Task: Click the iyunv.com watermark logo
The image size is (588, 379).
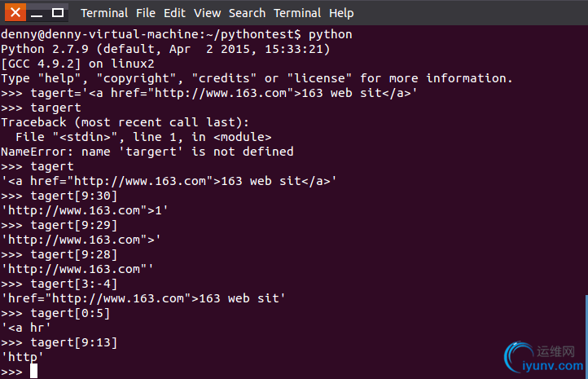Action: click(544, 357)
